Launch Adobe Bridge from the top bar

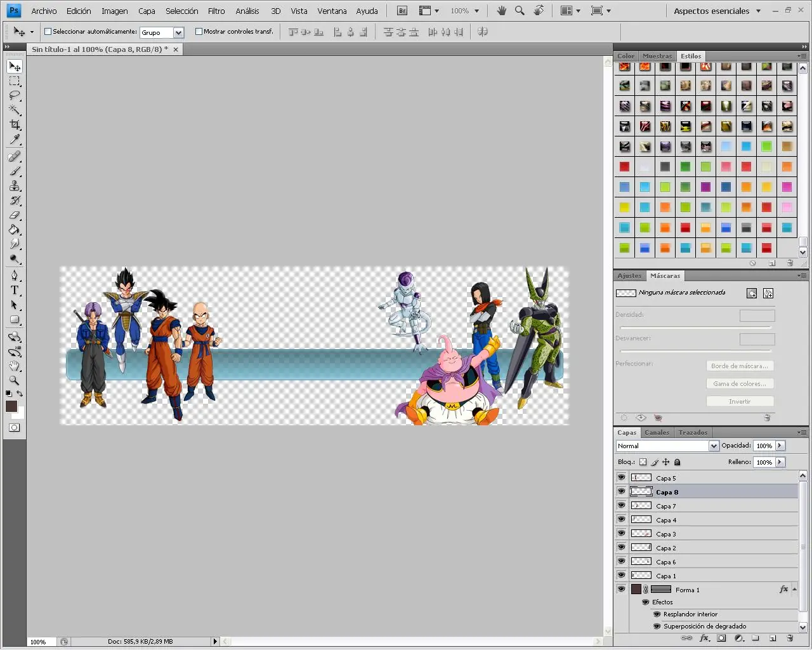click(x=402, y=11)
